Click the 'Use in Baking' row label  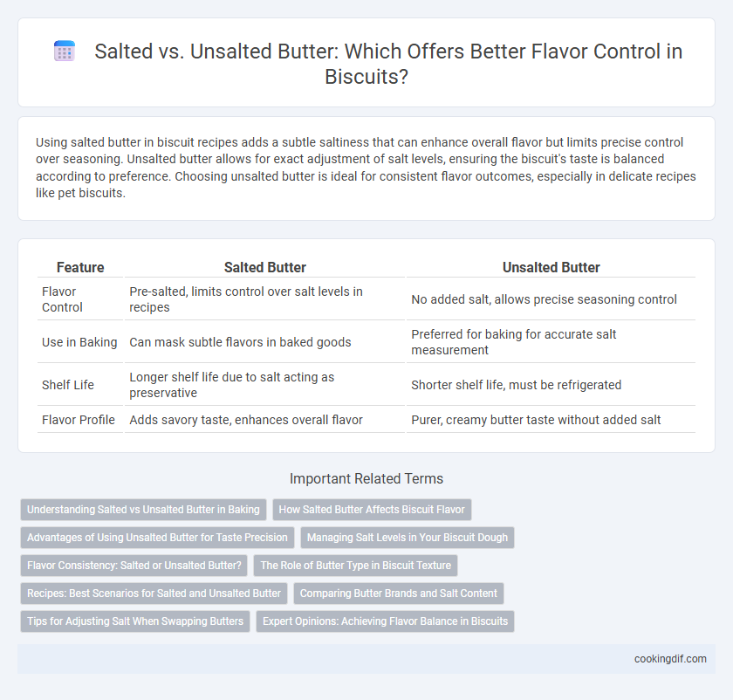pos(79,342)
